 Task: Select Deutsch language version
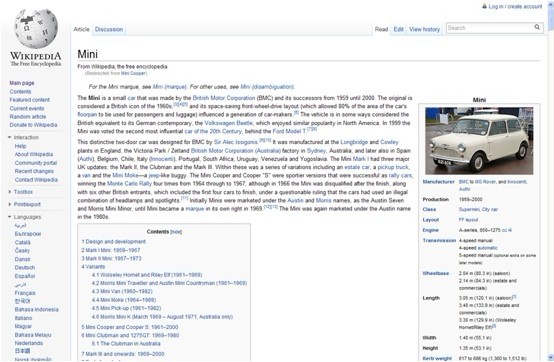[25, 267]
